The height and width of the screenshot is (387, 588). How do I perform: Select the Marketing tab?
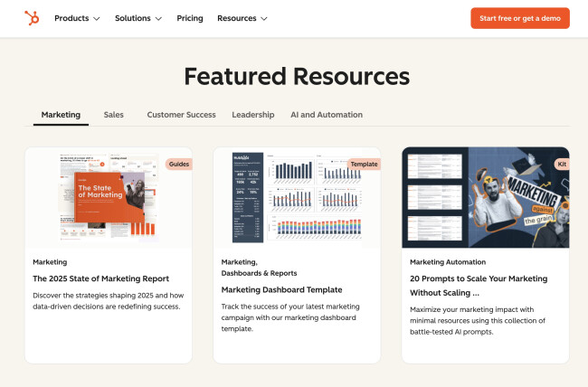pyautogui.click(x=61, y=115)
